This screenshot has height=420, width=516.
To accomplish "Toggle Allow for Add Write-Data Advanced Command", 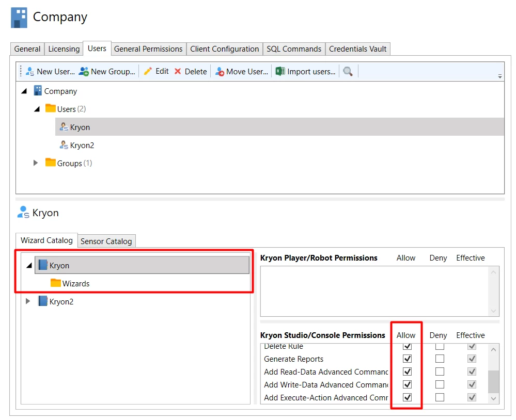I will 407,384.
